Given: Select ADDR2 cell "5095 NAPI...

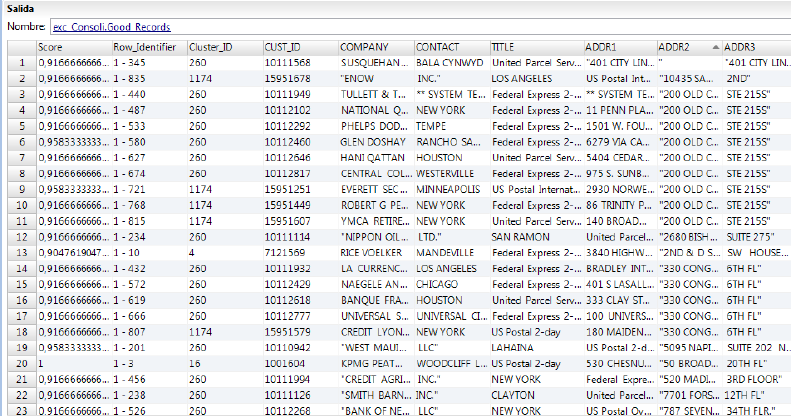Looking at the screenshot, I should (x=690, y=347).
